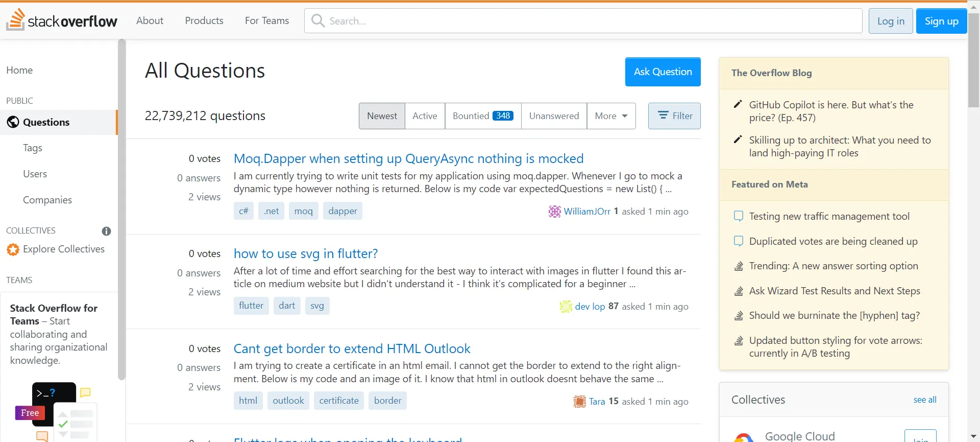Click the magnifier icon in search bar
The image size is (980, 442).
pos(318,21)
